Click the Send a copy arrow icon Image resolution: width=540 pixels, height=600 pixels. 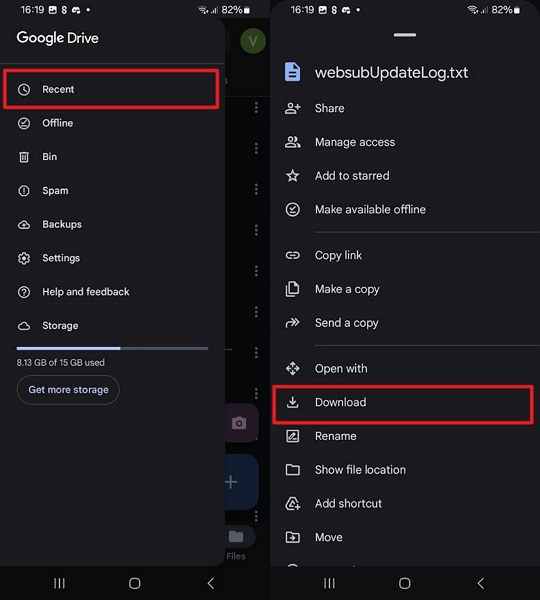[293, 323]
